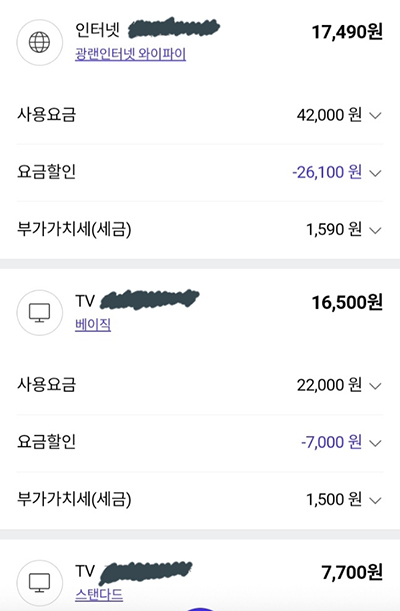Tap the TV monitor icon beside 베이직
Screen dimensions: 400x611
(x=39, y=313)
